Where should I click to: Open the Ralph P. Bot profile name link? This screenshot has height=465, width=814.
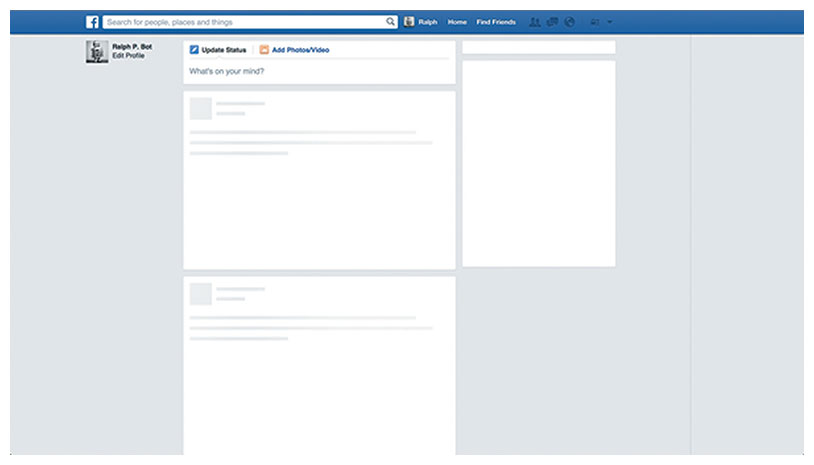click(x=132, y=47)
